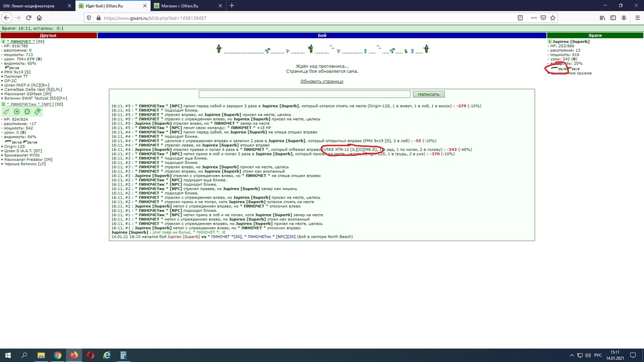Click 'Маскхалат GSMask [IM]' entry

pyautogui.click(x=28, y=94)
